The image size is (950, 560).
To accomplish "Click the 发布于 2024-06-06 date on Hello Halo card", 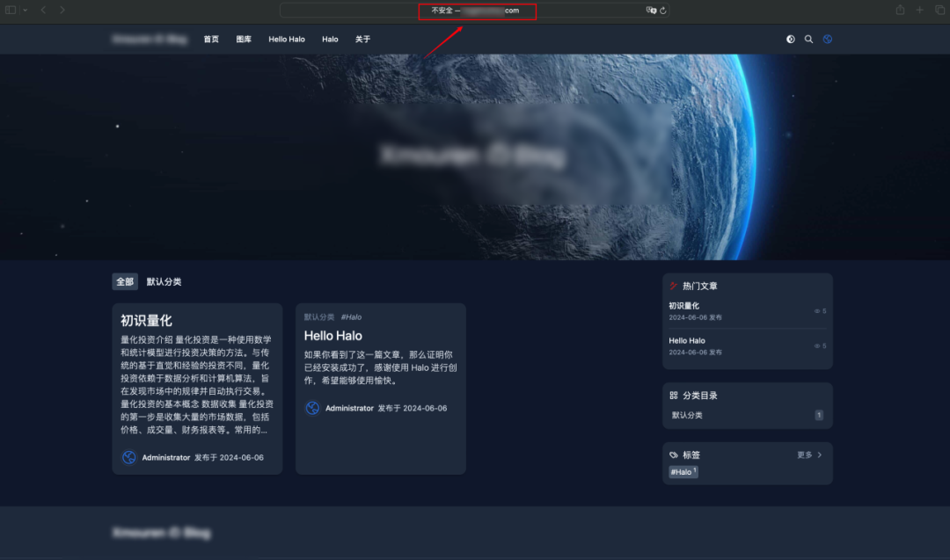I will [413, 409].
